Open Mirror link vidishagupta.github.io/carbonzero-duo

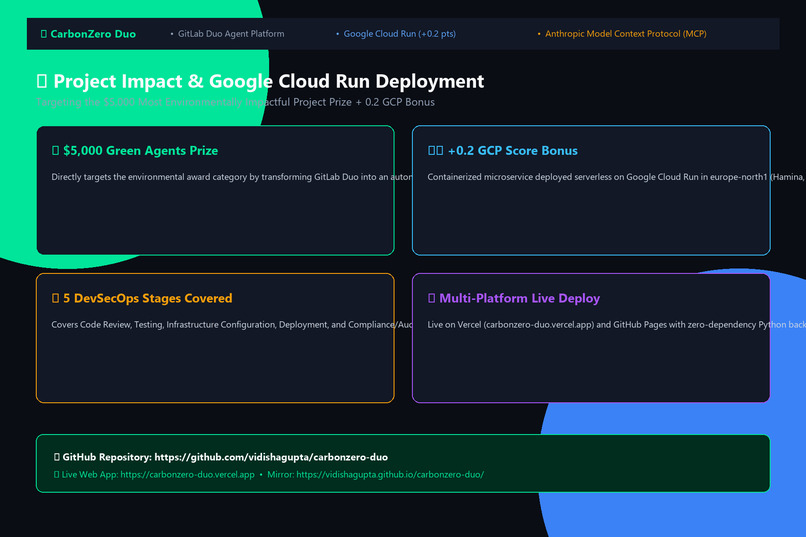click(x=390, y=475)
